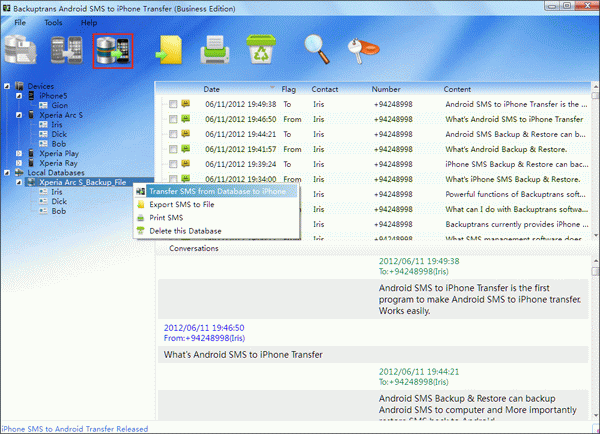Collapse the Devices tree node
Image resolution: width=600 pixels, height=434 pixels.
click(8, 87)
